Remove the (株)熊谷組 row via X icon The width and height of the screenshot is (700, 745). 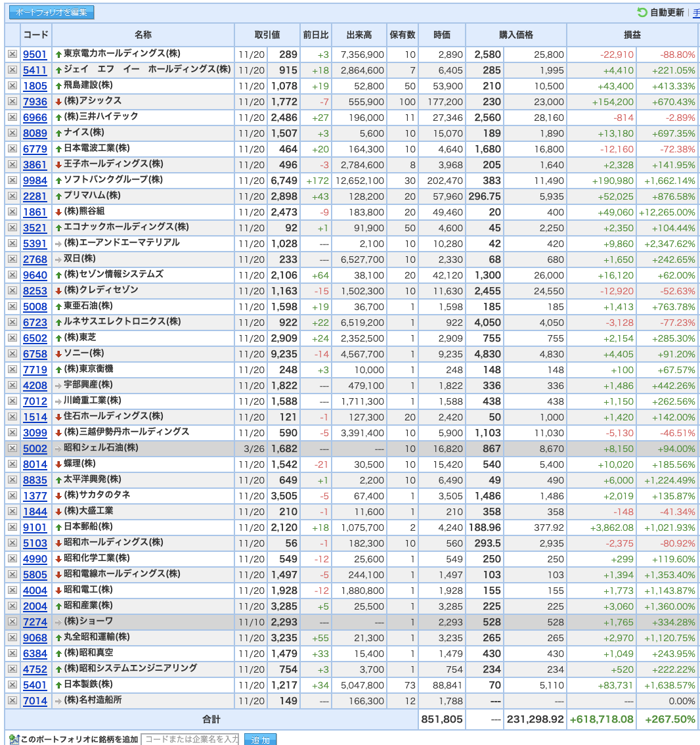[12, 212]
